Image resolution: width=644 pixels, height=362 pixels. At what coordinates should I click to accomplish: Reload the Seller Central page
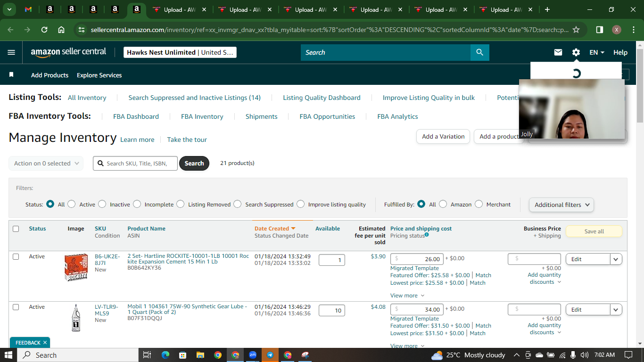[44, 30]
